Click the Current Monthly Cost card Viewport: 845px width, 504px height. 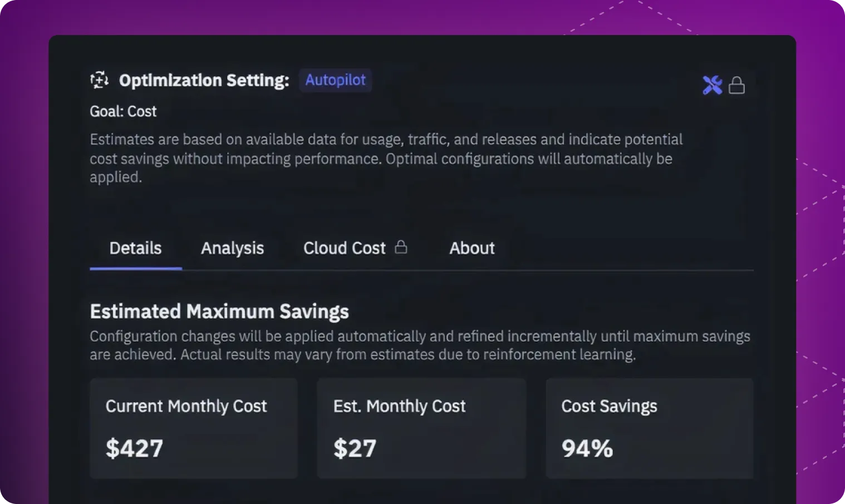tap(194, 428)
